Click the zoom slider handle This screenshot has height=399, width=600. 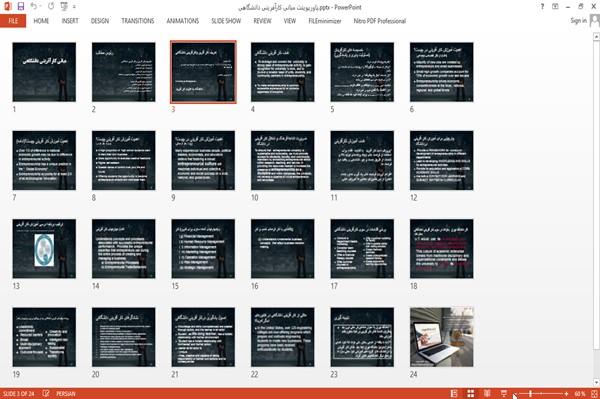(530, 394)
